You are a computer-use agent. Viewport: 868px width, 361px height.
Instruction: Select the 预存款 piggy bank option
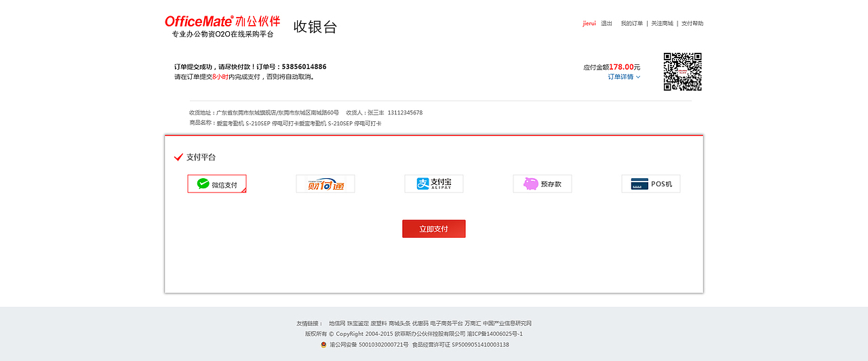click(x=542, y=184)
